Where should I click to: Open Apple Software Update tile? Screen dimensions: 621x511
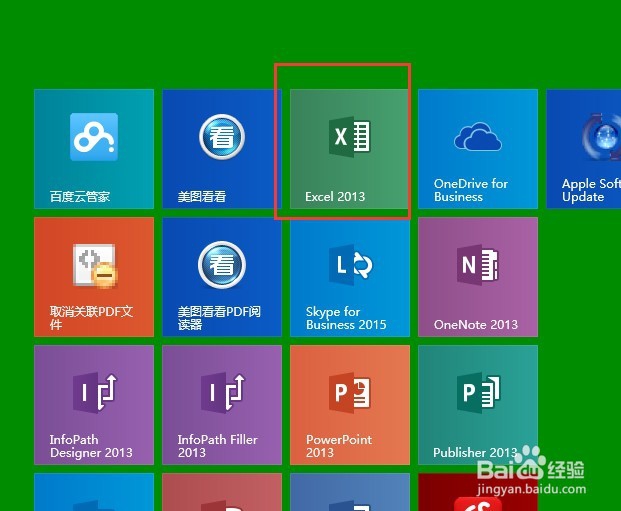click(x=584, y=149)
